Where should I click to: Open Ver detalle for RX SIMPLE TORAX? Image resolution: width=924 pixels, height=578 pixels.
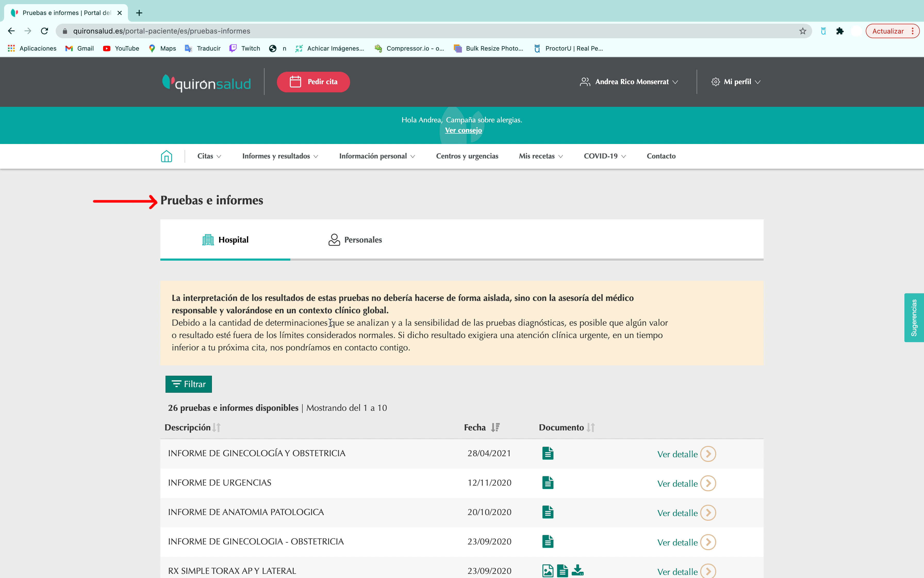677,572
